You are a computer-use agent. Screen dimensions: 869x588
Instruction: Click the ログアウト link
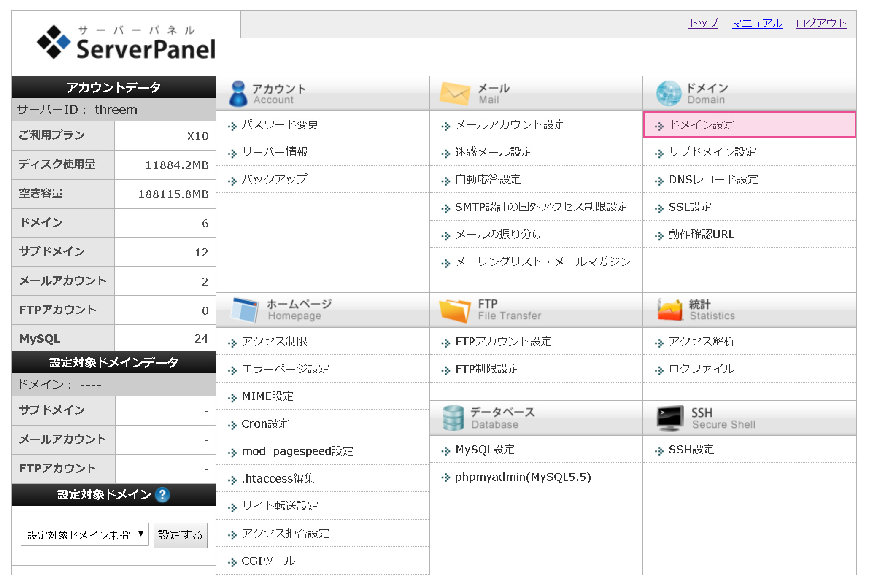(821, 23)
